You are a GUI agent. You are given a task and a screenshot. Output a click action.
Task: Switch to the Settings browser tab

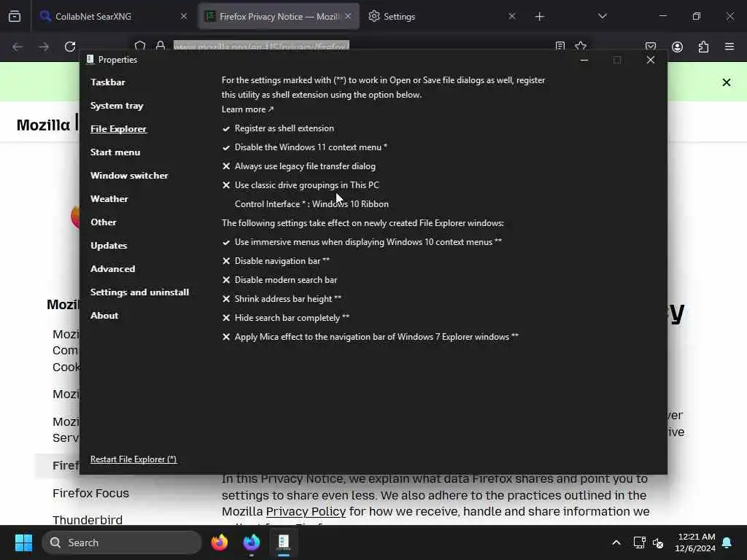(442, 16)
